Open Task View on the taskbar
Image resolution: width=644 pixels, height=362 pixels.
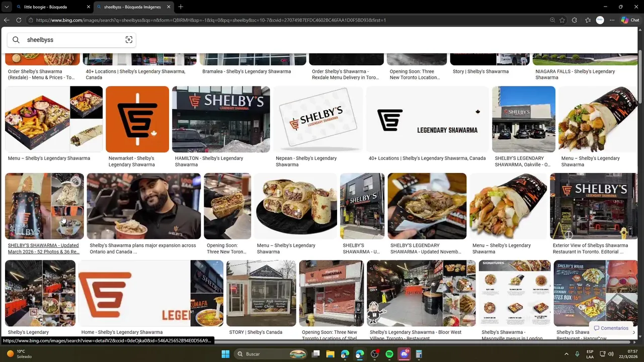pos(316,354)
